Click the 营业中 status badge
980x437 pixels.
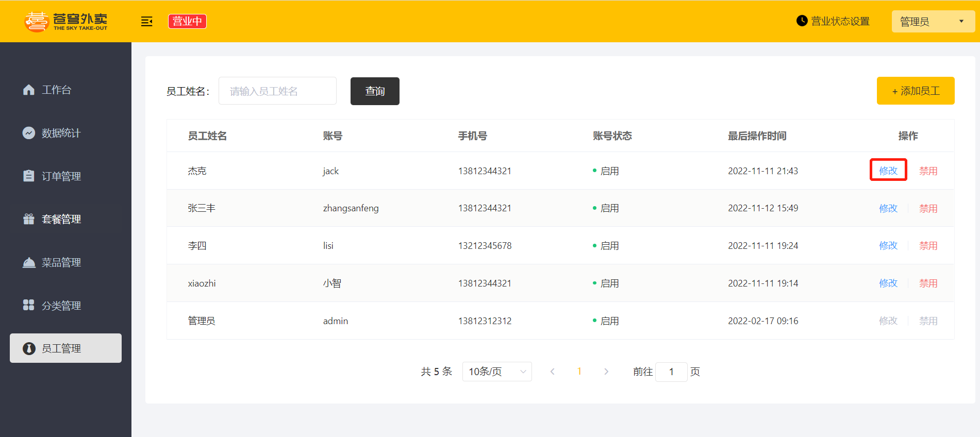[187, 21]
